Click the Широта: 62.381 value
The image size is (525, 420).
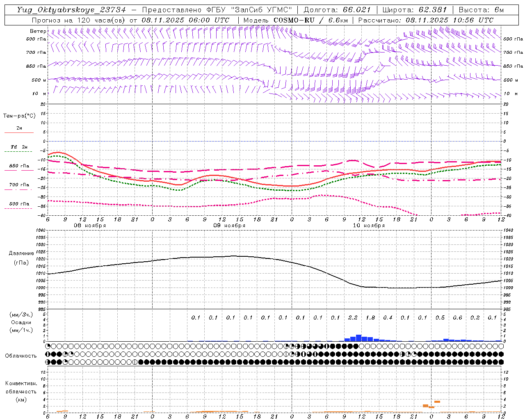415,10
